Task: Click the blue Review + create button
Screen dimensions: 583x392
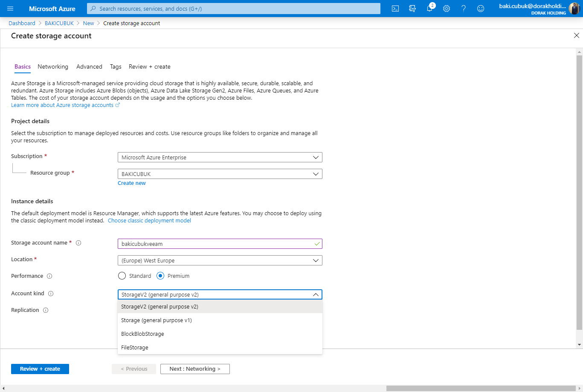Action: pyautogui.click(x=40, y=369)
